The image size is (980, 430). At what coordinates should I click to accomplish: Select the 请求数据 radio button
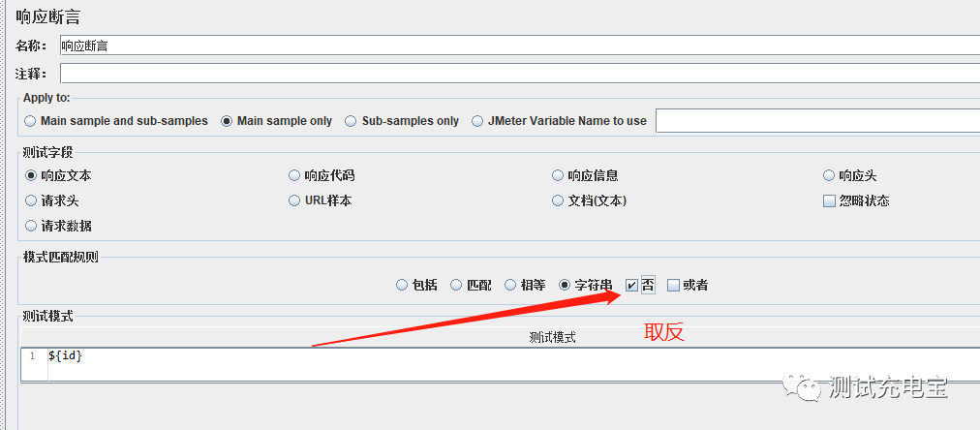30,226
